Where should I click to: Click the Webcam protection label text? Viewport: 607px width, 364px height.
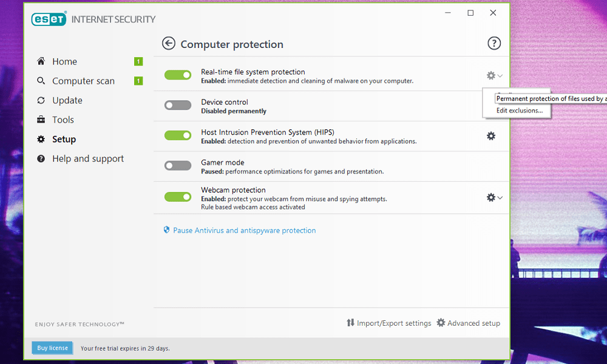(233, 190)
